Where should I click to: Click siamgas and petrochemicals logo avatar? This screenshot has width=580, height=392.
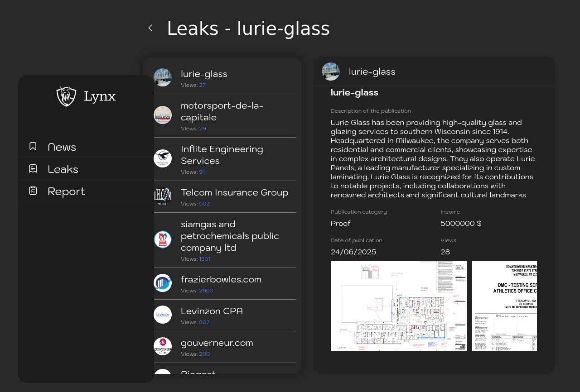[163, 239]
